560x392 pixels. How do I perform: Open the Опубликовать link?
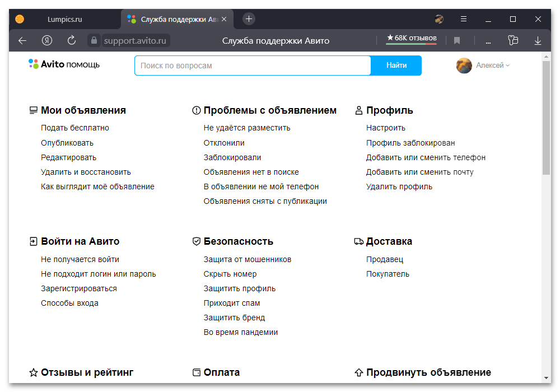[67, 143]
